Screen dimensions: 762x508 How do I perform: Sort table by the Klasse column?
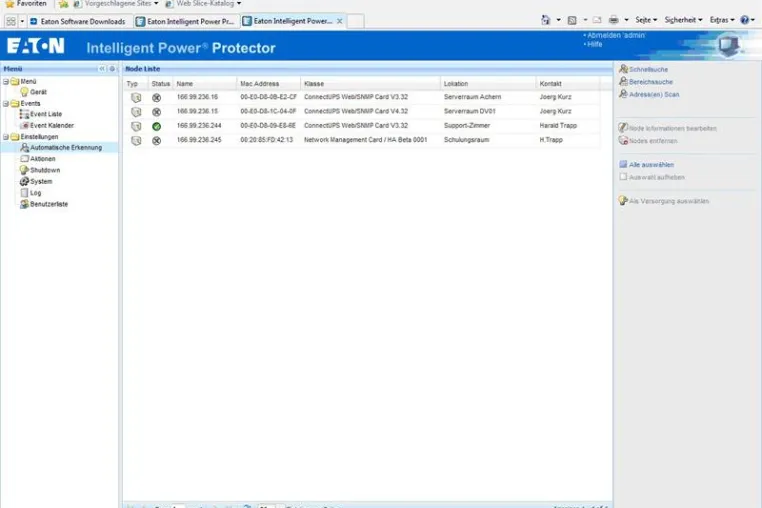[x=371, y=84]
